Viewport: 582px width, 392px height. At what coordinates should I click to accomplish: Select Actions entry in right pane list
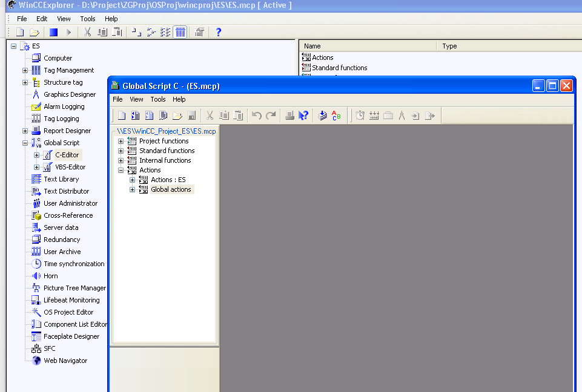[x=323, y=57]
